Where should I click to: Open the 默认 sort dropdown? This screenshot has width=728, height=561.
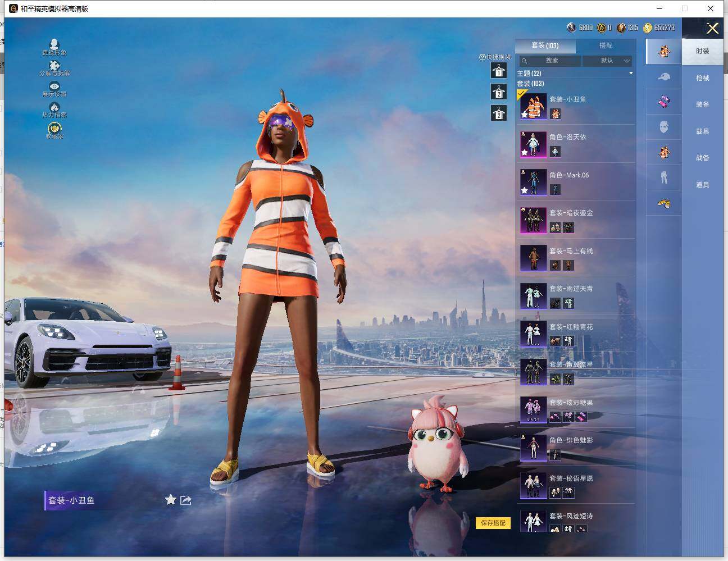[608, 61]
